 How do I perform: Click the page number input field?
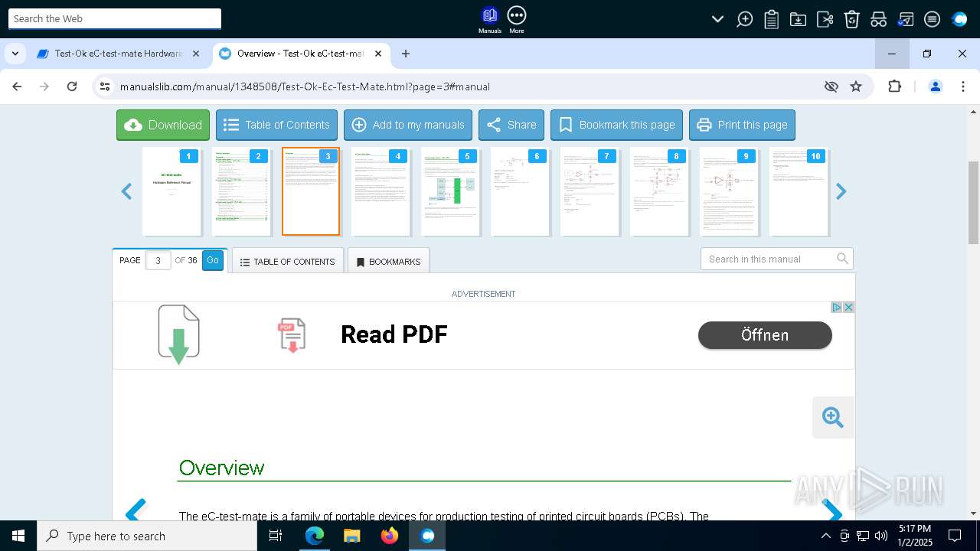[x=158, y=260]
